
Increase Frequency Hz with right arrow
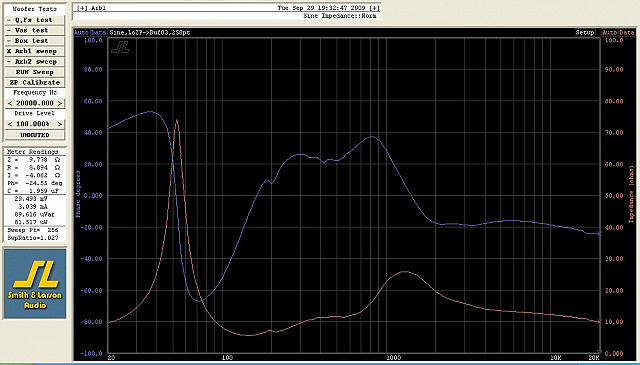(x=60, y=103)
